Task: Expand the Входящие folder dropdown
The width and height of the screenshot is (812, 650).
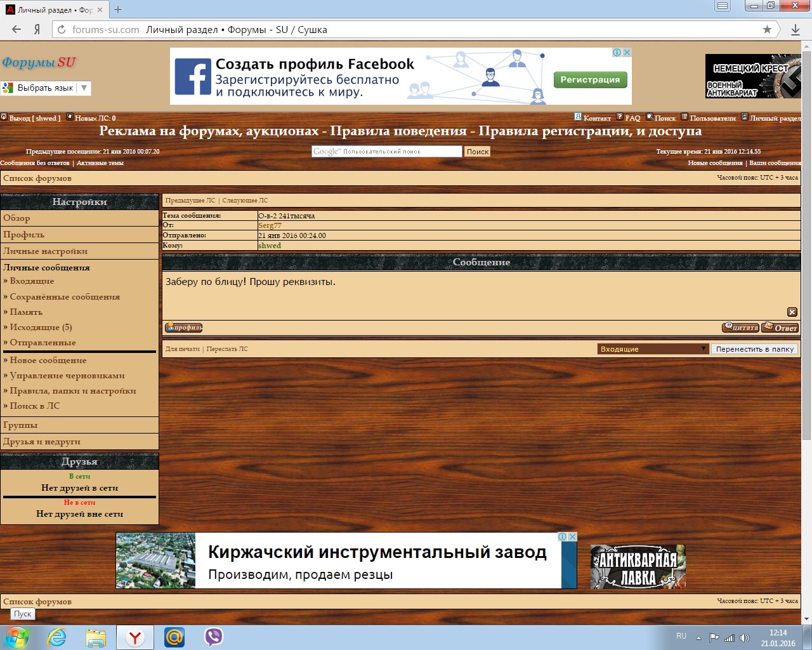Action: (x=653, y=348)
